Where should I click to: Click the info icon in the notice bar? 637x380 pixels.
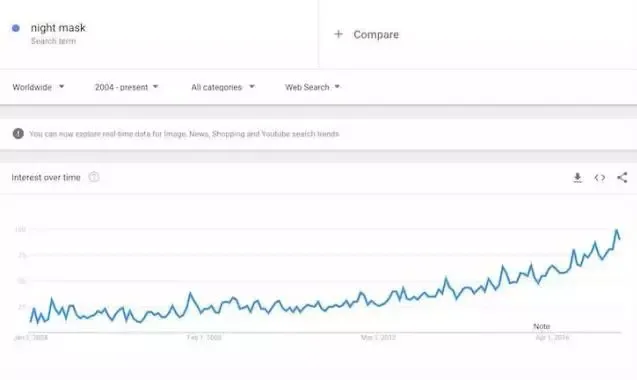tap(18, 133)
